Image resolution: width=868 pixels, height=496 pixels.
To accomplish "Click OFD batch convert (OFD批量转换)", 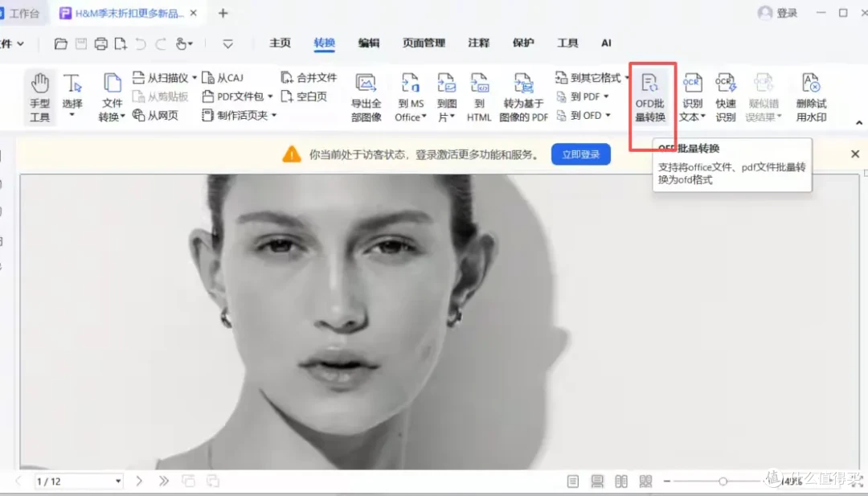I will (650, 97).
